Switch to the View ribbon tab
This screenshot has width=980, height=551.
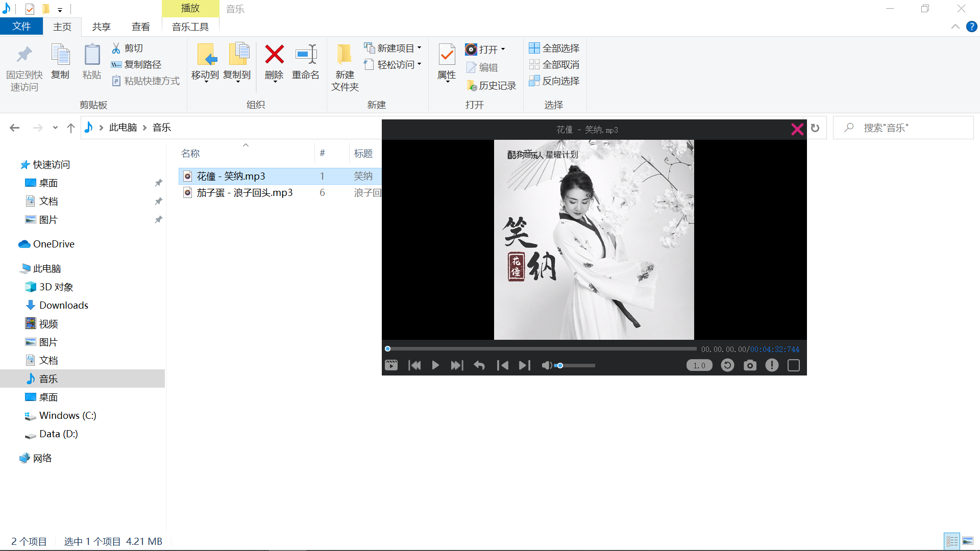[140, 27]
